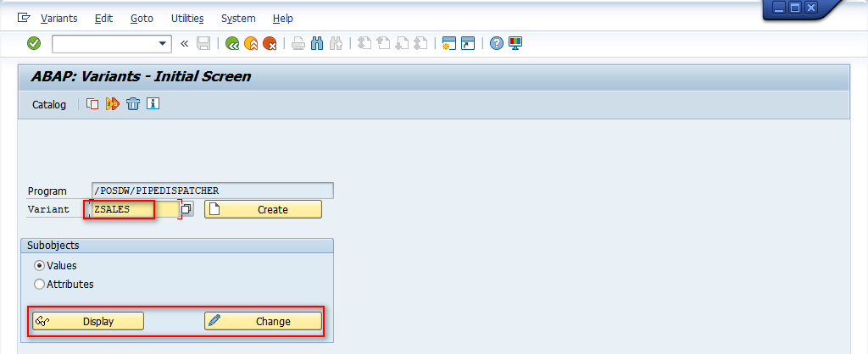Click the Information icon beside trash can
The height and width of the screenshot is (354, 868).
[x=153, y=104]
